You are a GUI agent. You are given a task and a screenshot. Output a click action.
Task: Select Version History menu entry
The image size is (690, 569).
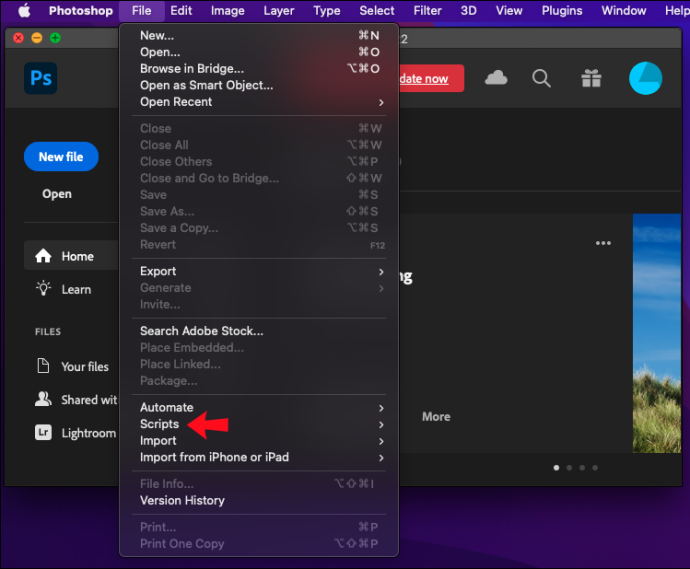259,500
